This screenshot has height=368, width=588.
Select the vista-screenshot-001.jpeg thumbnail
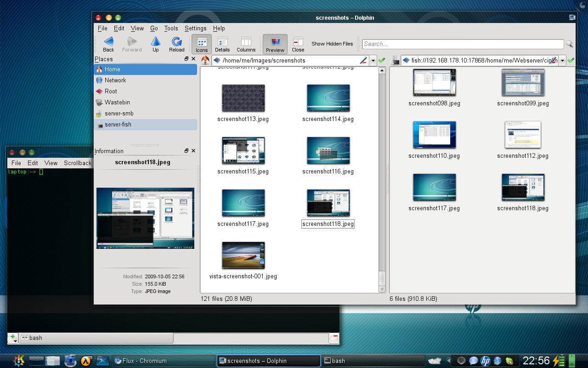pos(243,255)
